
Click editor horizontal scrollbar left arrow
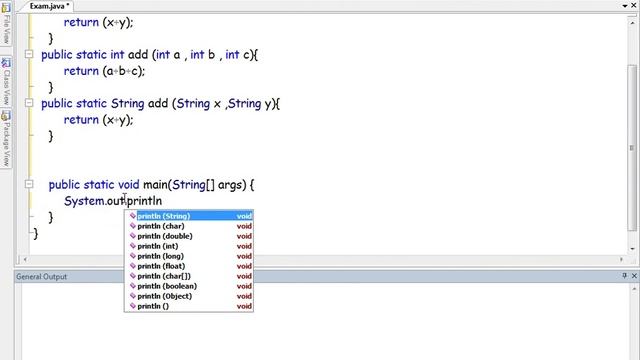point(25,259)
